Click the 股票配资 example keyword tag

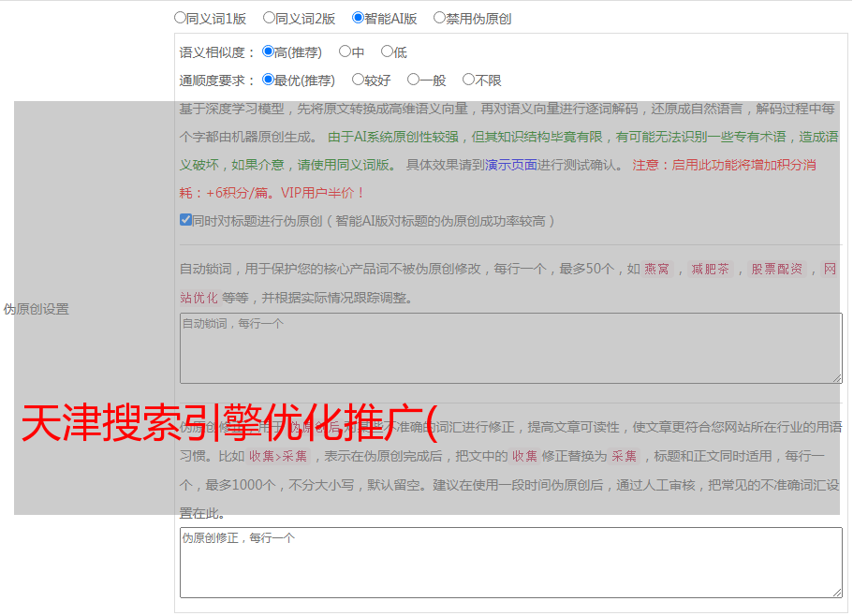click(776, 270)
